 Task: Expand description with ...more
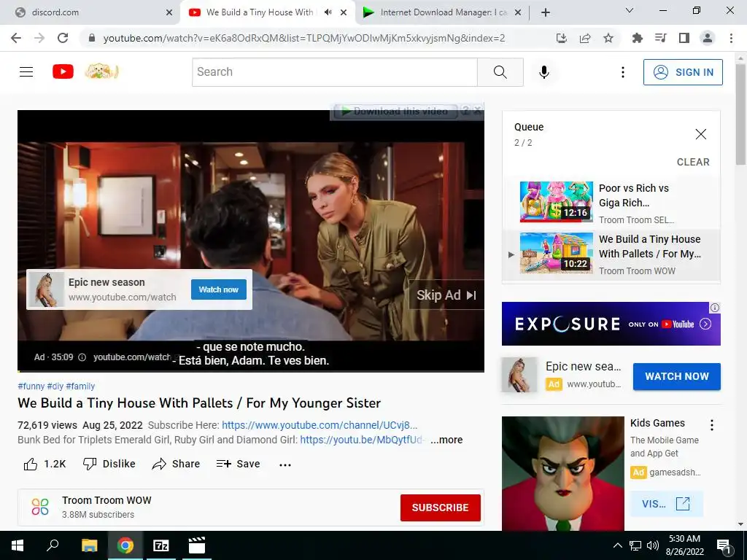[x=446, y=440]
